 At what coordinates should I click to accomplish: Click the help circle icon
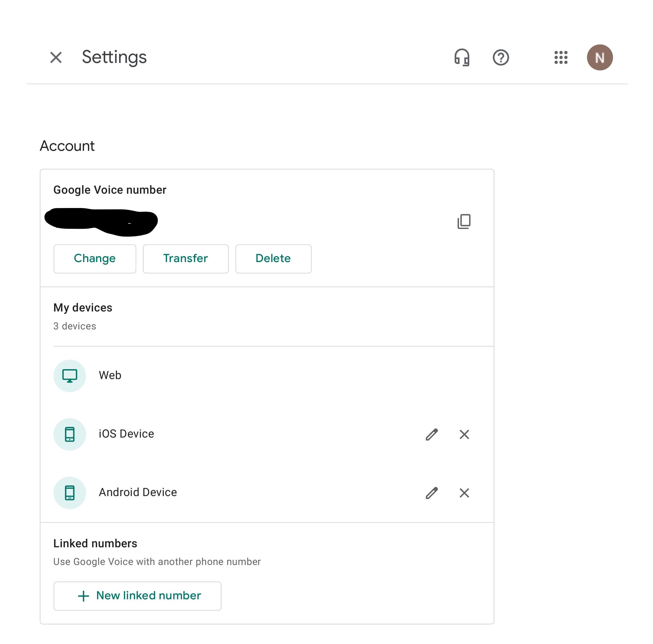coord(501,57)
